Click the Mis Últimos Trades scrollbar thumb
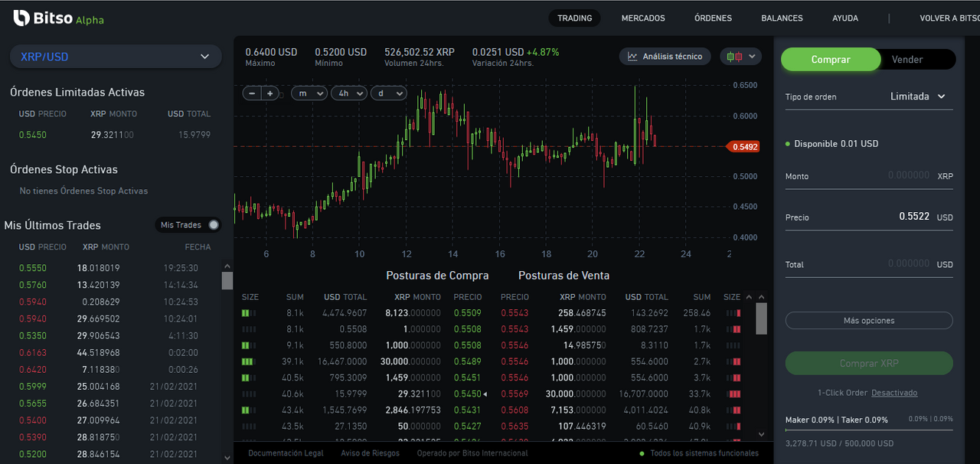The width and height of the screenshot is (980, 464). click(x=227, y=280)
